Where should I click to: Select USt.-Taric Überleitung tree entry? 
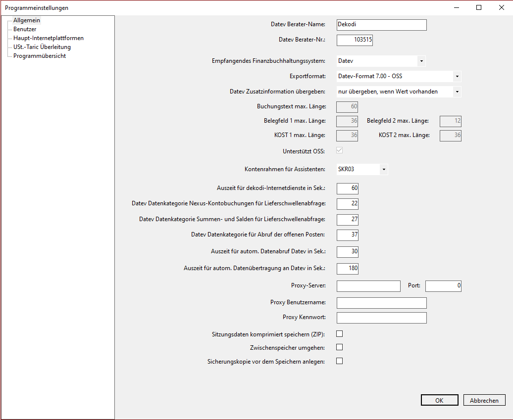[x=42, y=47]
